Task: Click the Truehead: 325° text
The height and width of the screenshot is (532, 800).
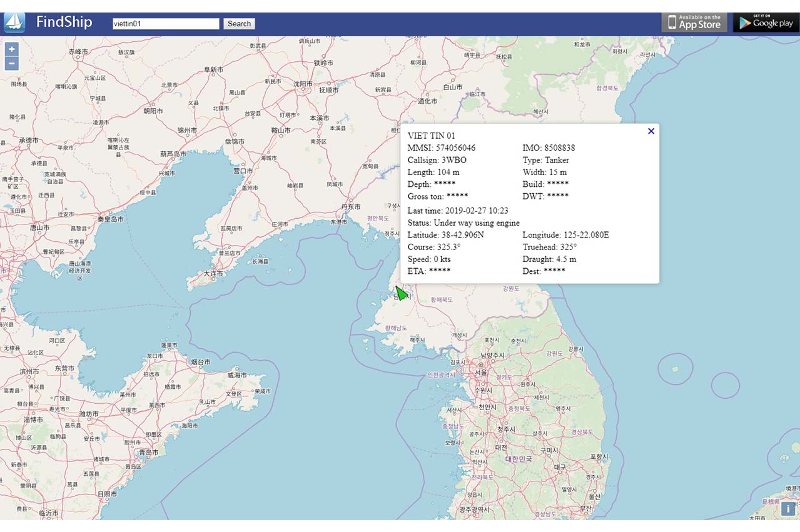Action: (x=550, y=247)
